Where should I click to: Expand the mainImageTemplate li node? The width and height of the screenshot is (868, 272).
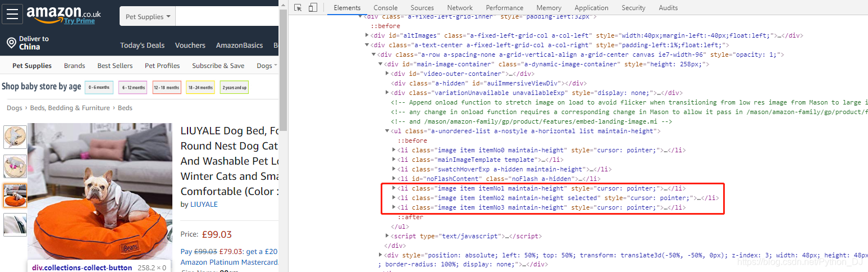[394, 160]
